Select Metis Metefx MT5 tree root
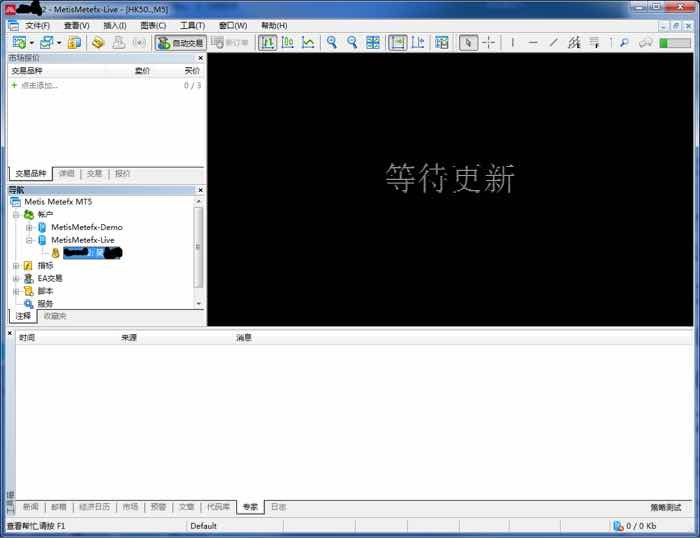The image size is (700, 538). click(58, 201)
